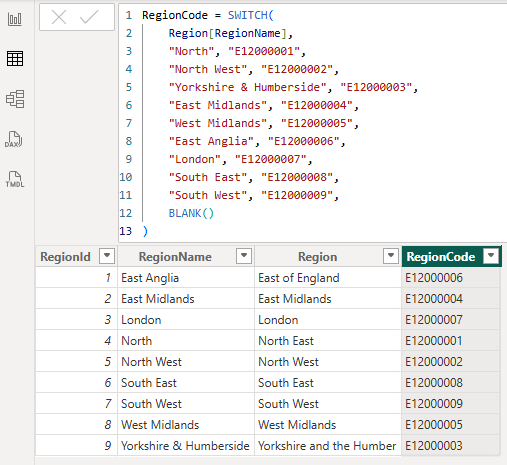Click the "South West", "E12000009" formula line
The image size is (507, 465).
coord(254,195)
